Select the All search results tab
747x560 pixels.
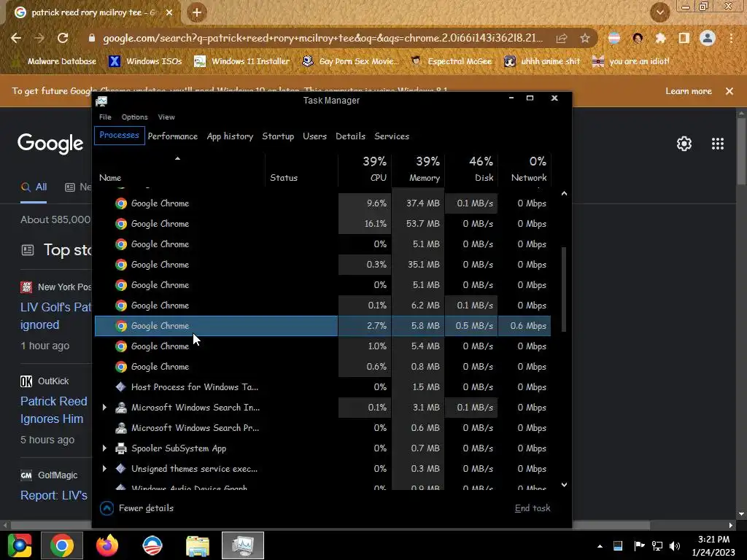(x=34, y=187)
